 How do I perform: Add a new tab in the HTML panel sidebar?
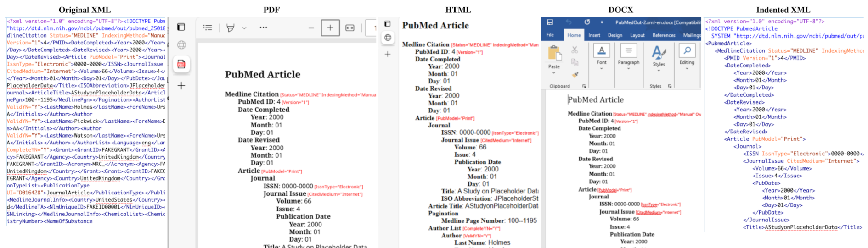[x=388, y=54]
